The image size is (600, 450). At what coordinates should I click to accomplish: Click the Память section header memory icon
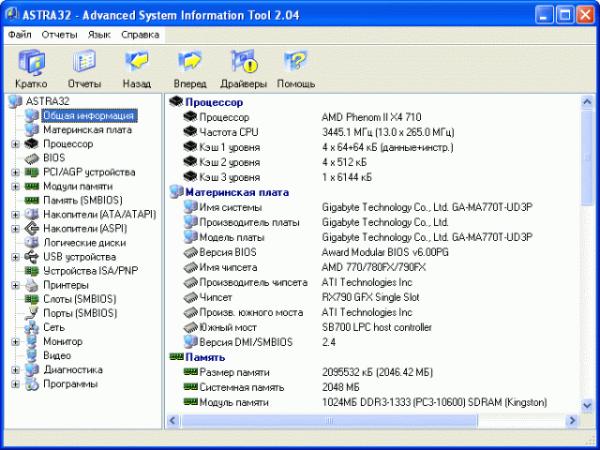(176, 357)
